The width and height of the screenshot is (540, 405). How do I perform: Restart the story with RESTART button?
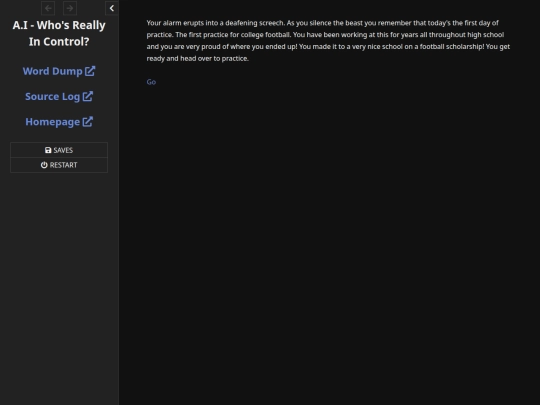[59, 165]
